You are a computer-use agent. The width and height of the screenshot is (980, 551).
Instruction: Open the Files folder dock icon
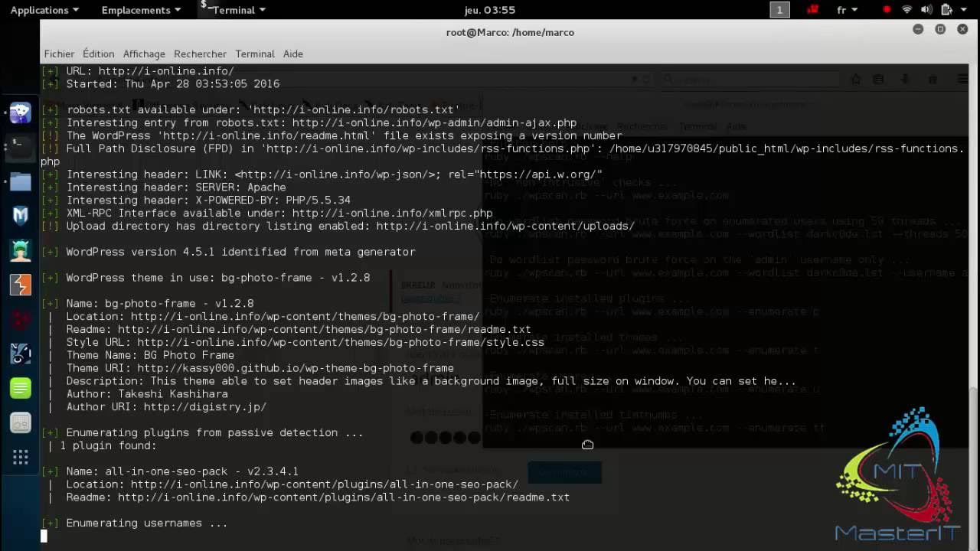pos(20,181)
